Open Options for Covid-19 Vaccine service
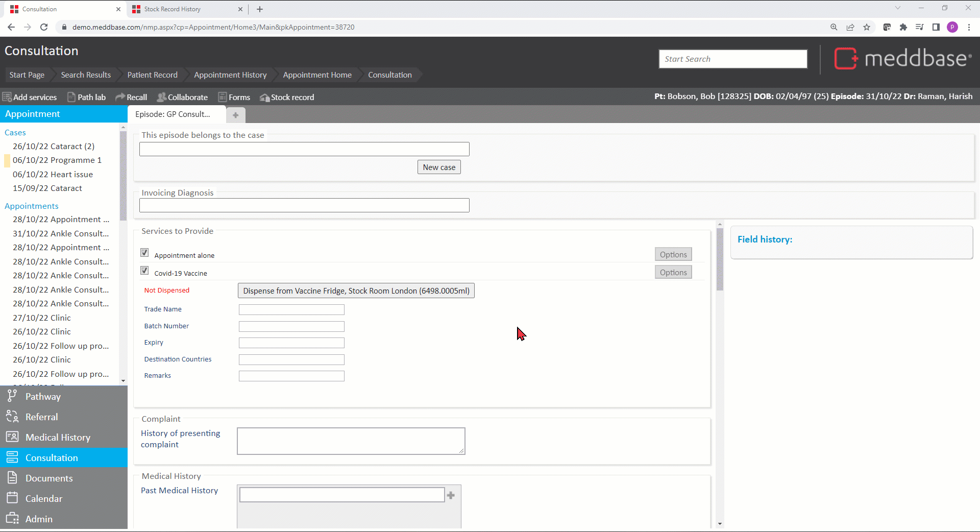The height and width of the screenshot is (532, 980). (x=673, y=272)
